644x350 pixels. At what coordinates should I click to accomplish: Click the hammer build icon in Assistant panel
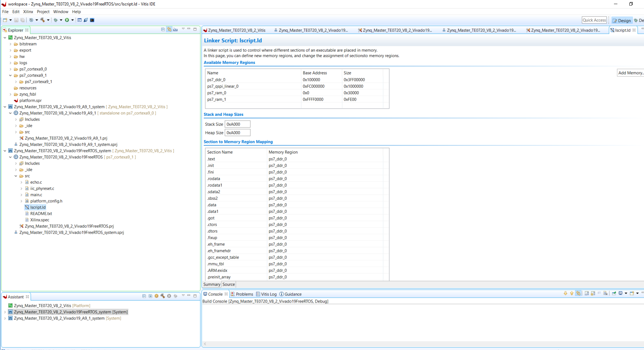click(x=163, y=296)
